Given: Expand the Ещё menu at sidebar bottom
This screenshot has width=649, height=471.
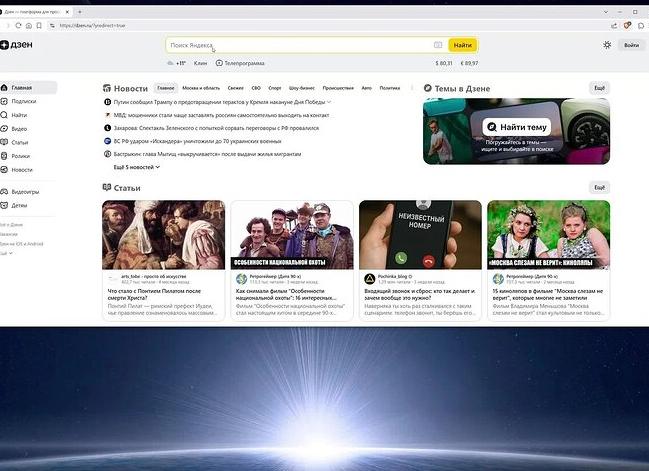Looking at the screenshot, I should [x=7, y=253].
